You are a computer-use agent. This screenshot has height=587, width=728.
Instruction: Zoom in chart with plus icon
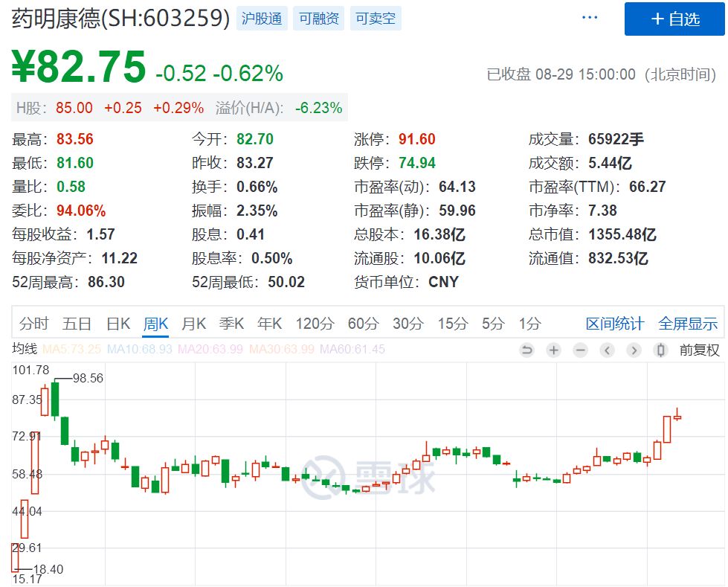[x=553, y=350]
